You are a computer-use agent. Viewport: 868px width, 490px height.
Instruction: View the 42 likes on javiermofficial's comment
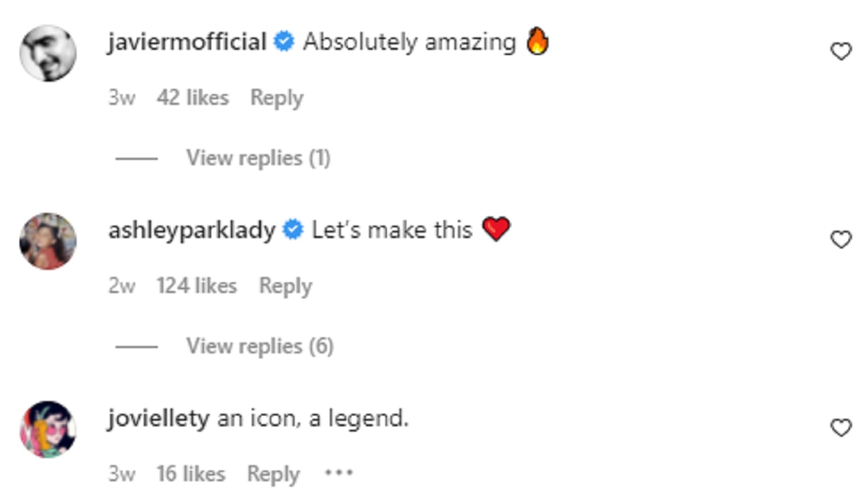tap(192, 98)
